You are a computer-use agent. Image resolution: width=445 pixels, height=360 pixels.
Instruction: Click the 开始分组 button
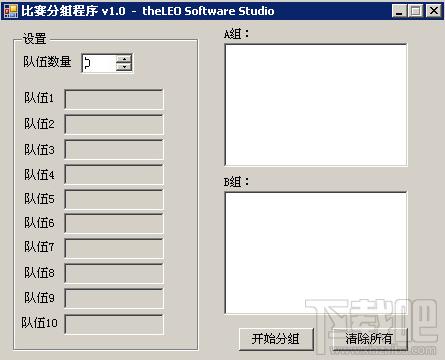pyautogui.click(x=276, y=339)
